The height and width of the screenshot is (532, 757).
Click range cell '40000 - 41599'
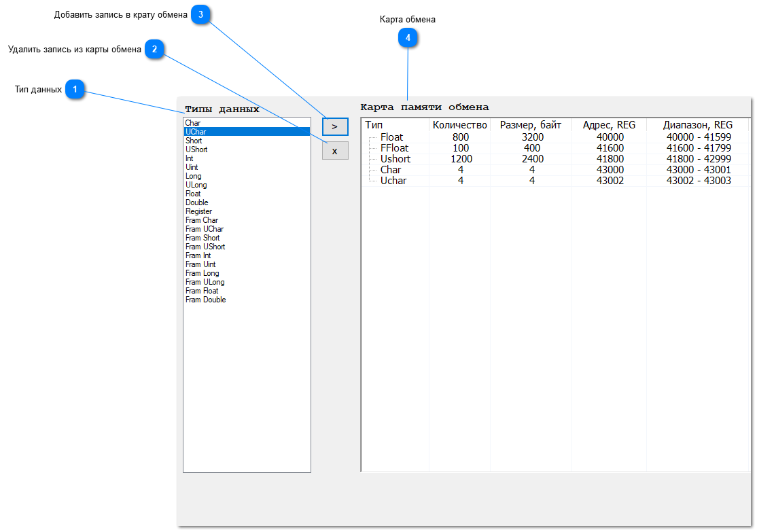699,137
